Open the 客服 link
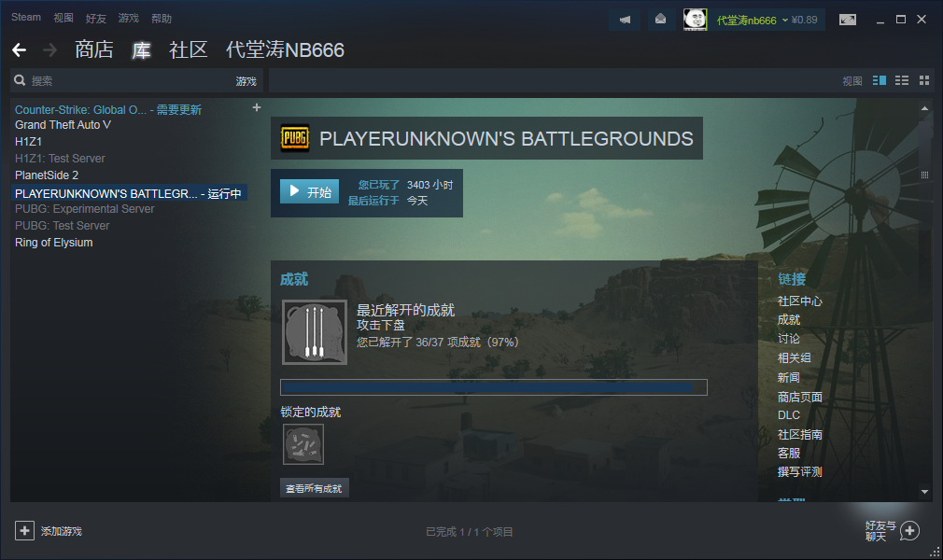 pos(788,453)
